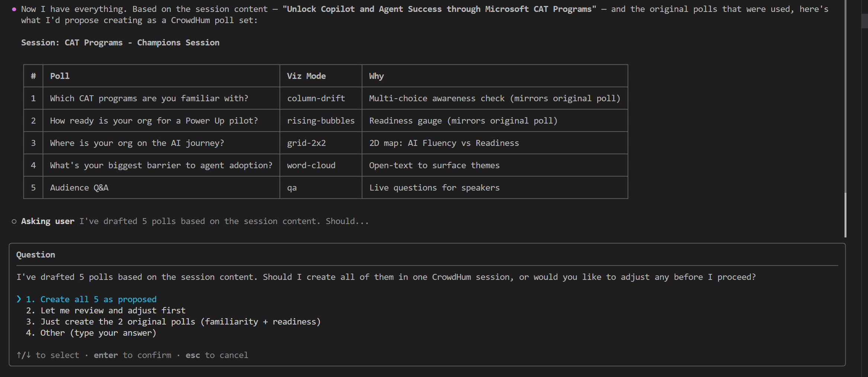Viewport: 868px width, 377px height.
Task: Click the question text 'I've drafted 5 polls...proceed?'
Action: 386,277
